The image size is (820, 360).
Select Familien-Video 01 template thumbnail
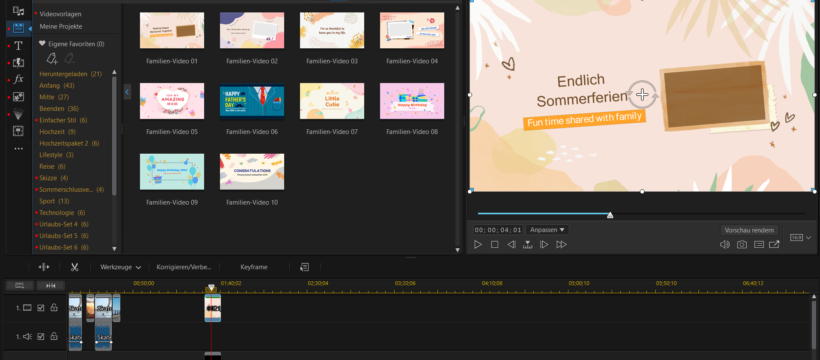coord(172,30)
